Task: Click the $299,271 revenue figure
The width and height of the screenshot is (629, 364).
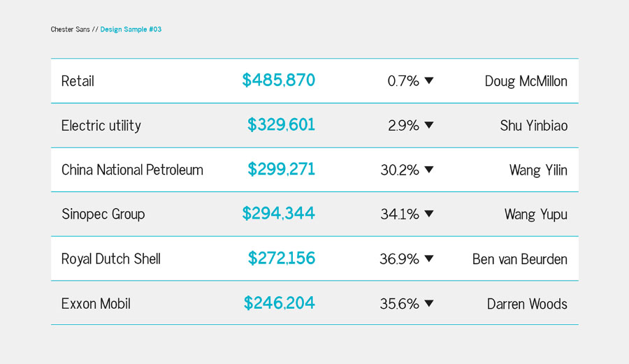Action: [281, 169]
